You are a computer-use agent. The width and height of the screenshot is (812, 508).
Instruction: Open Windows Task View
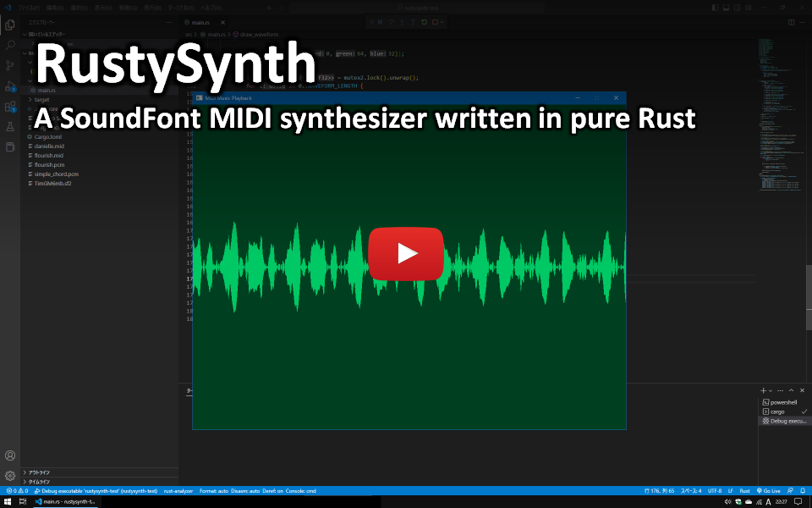tap(23, 502)
